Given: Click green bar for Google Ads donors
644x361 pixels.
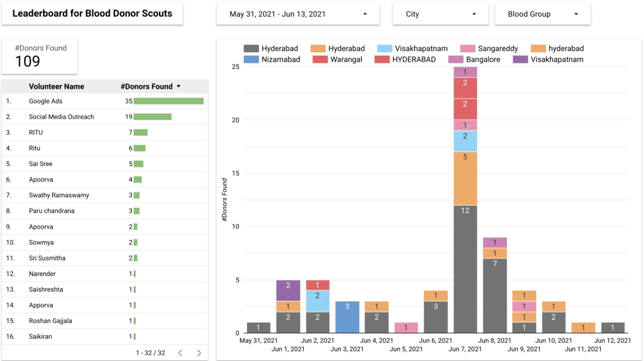Looking at the screenshot, I should (x=169, y=101).
